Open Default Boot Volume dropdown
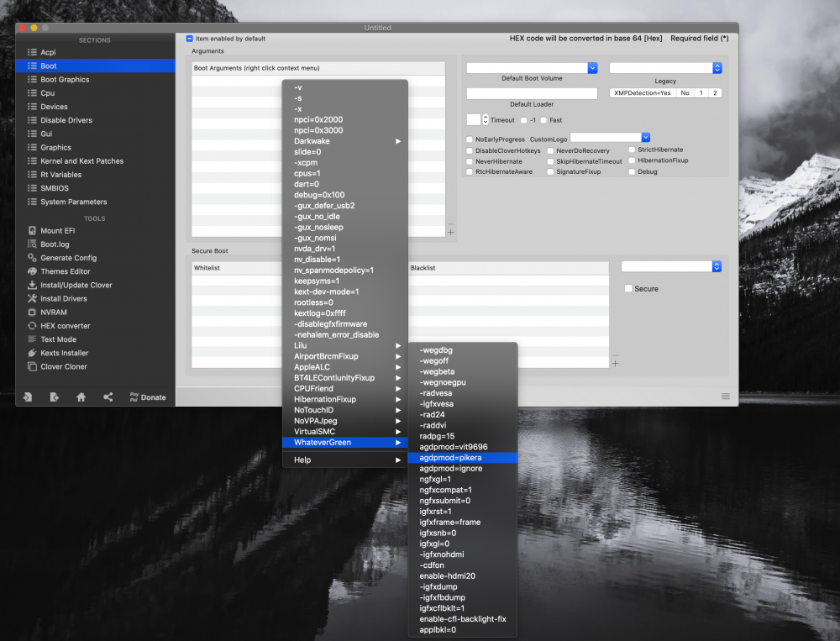 click(592, 68)
